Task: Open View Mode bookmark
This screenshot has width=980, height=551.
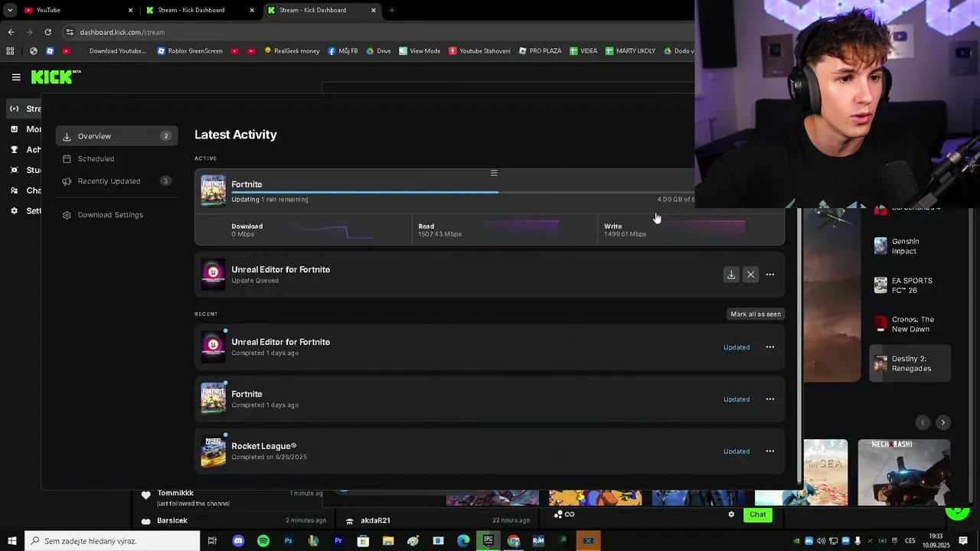Action: (420, 51)
